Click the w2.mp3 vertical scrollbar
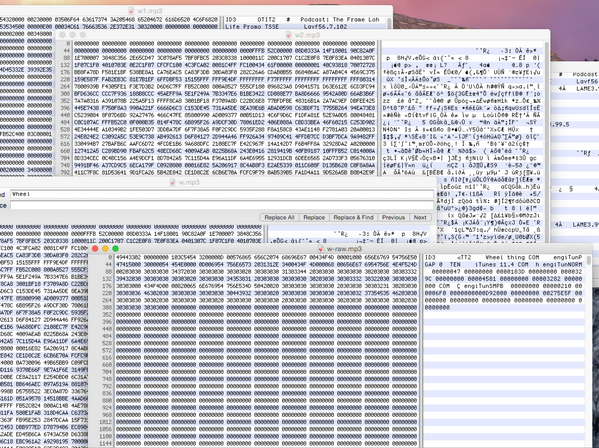This screenshot has width=599, height=448. [547, 141]
